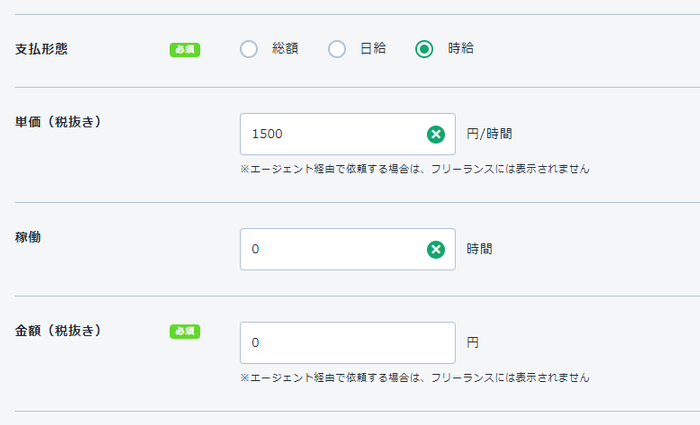Click the 時間 unit text beside 稼働
The height and width of the screenshot is (425, 700).
click(479, 249)
